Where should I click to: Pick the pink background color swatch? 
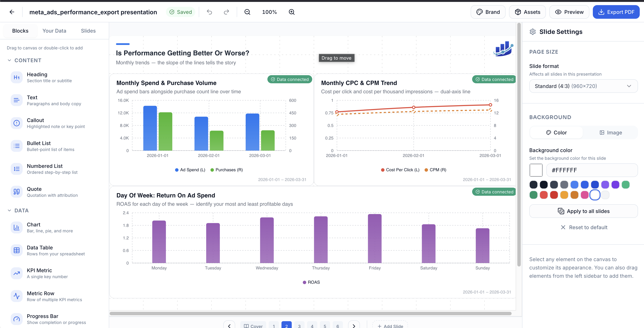click(x=585, y=195)
